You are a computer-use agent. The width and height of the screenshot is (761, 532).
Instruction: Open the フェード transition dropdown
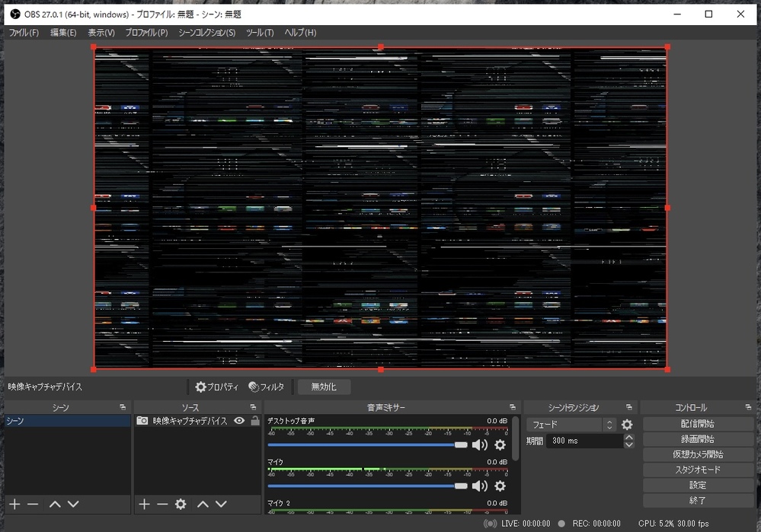(x=571, y=425)
